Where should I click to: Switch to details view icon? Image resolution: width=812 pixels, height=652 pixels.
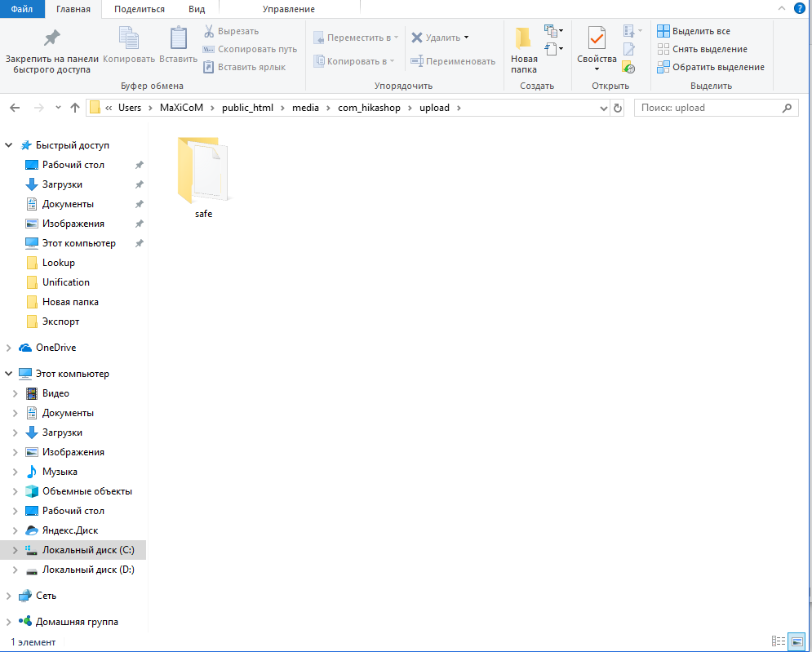pos(778,641)
